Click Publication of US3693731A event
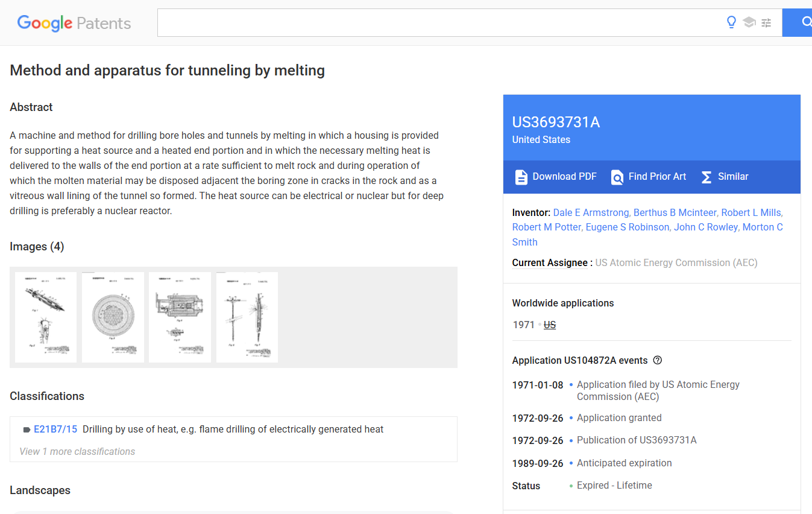Image resolution: width=812 pixels, height=514 pixels. [x=637, y=440]
